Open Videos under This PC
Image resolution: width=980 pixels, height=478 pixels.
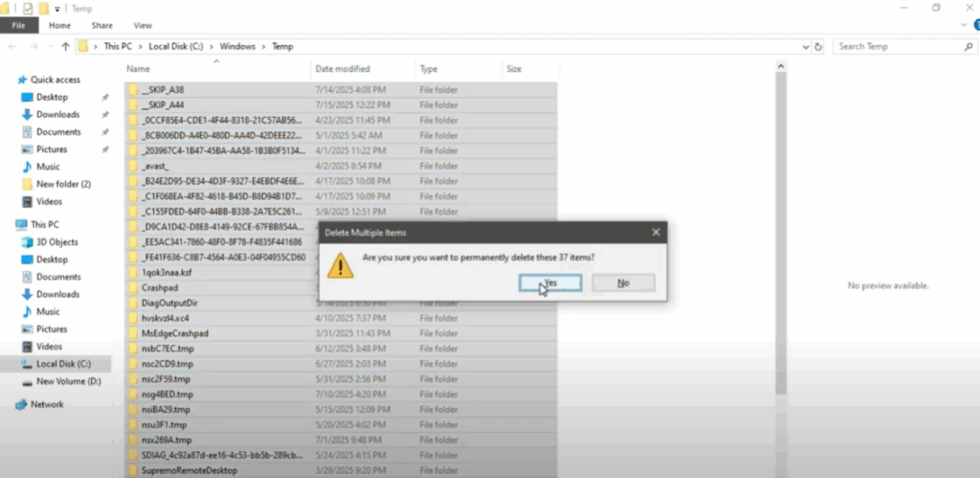49,346
